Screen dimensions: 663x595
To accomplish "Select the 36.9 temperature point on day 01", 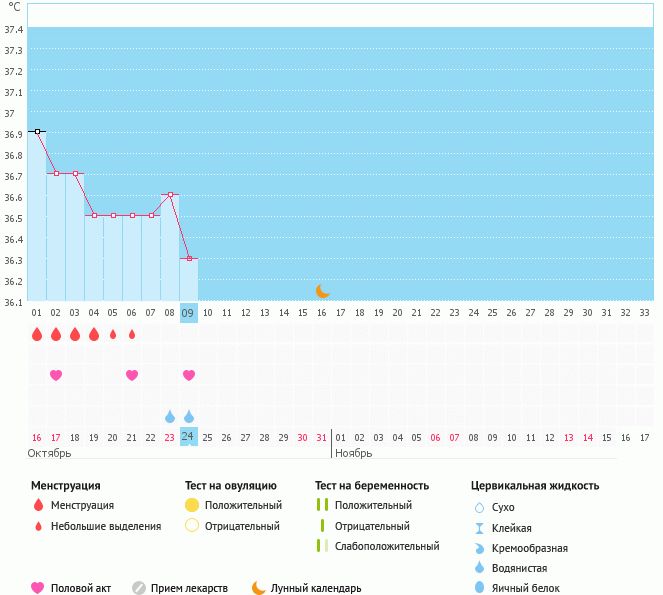I will (37, 131).
